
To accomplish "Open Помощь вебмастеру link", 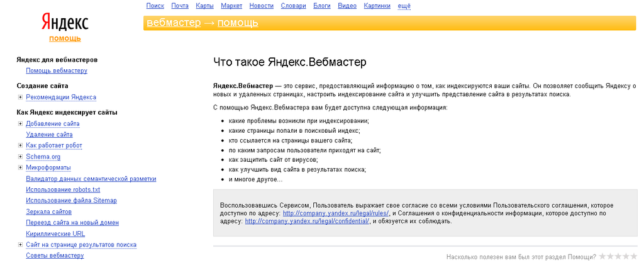I will (57, 70).
